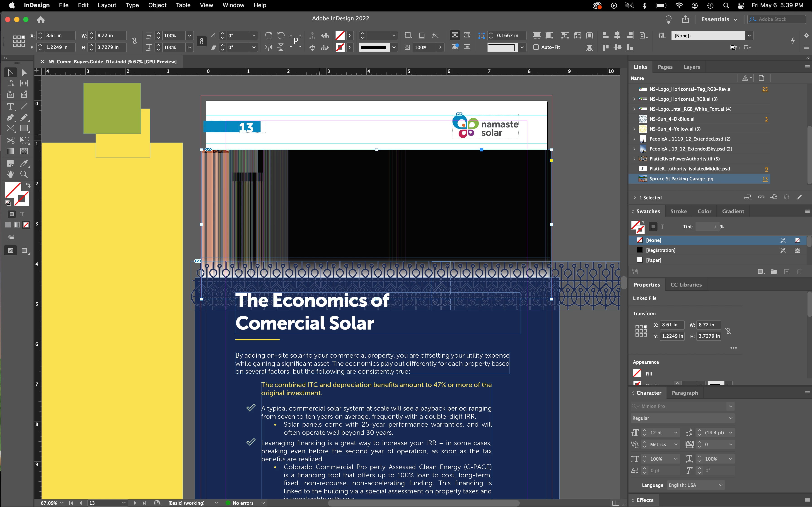The image size is (812, 507).
Task: Select the Type tool
Action: pos(10,107)
